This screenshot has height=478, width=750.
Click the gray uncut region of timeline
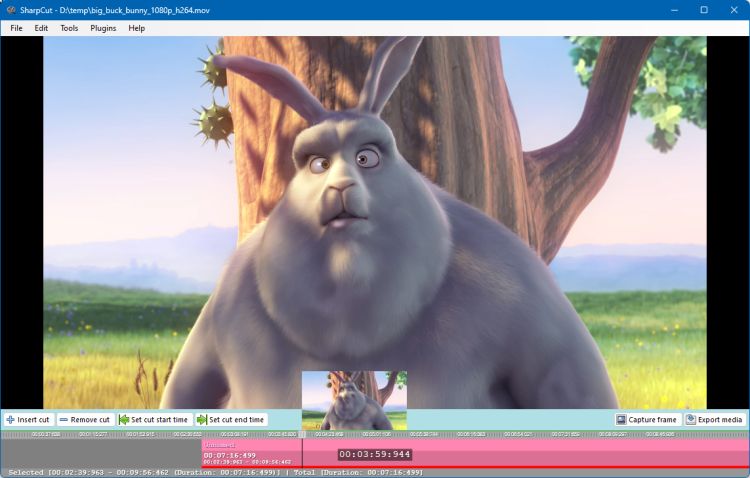[x=100, y=452]
